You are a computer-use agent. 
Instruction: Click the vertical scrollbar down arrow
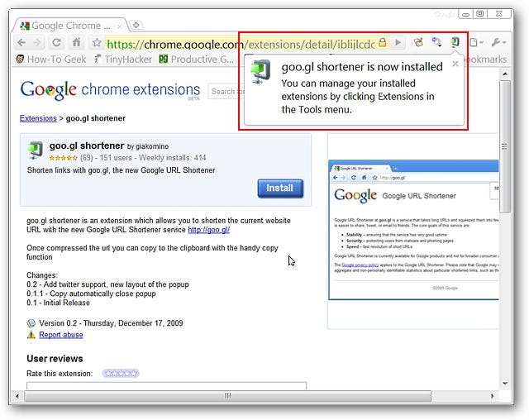pyautogui.click(x=505, y=384)
